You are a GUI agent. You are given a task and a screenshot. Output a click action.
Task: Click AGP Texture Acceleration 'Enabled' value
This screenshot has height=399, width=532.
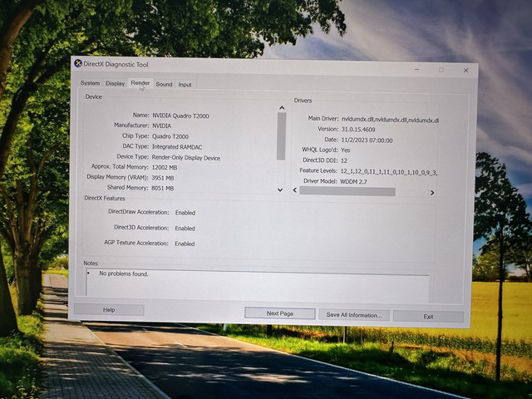click(185, 244)
